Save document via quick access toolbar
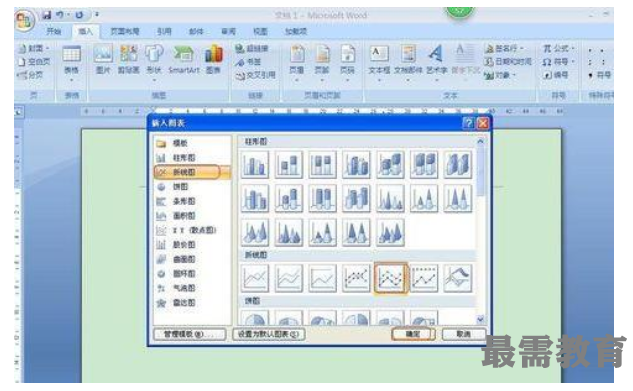Image resolution: width=633 pixels, height=391 pixels. pos(47,15)
